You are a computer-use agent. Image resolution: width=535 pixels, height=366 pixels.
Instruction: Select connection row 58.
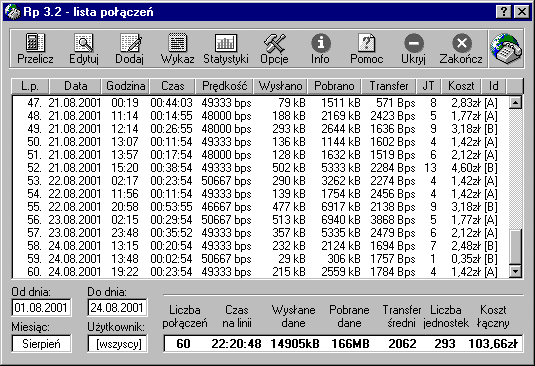pyautogui.click(x=260, y=246)
